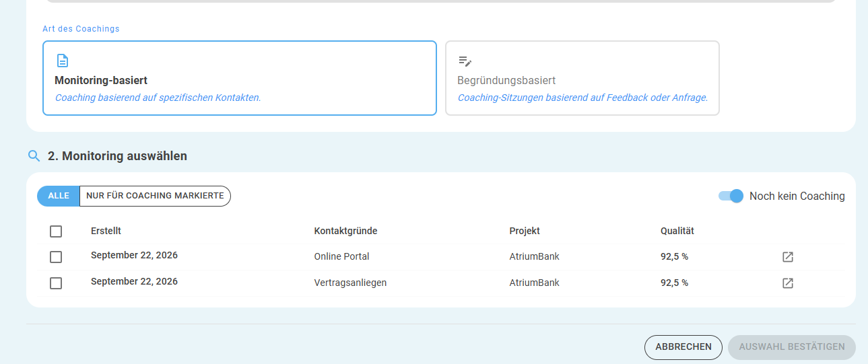Click the Projekt column header
868x364 pixels.
click(x=525, y=231)
